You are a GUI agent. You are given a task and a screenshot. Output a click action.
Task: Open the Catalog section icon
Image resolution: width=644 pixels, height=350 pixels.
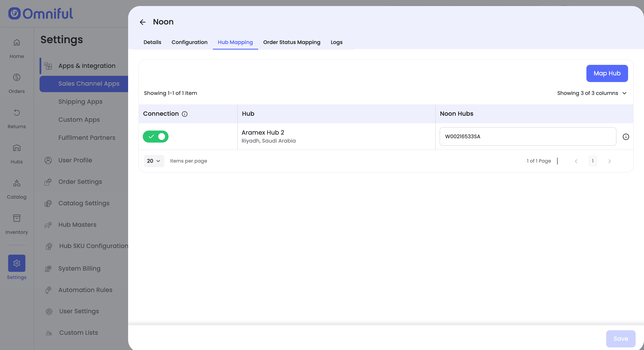(x=17, y=183)
